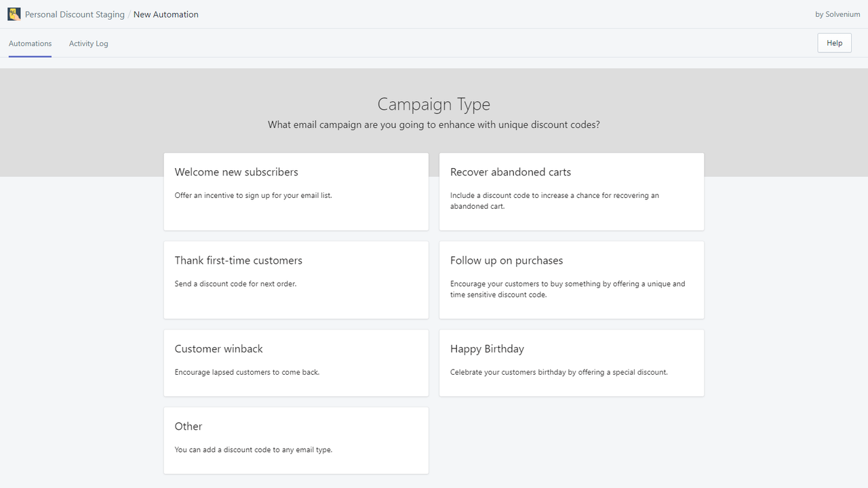Viewport: 868px width, 488px height.
Task: Click the by Solvenium developer link
Action: click(837, 14)
